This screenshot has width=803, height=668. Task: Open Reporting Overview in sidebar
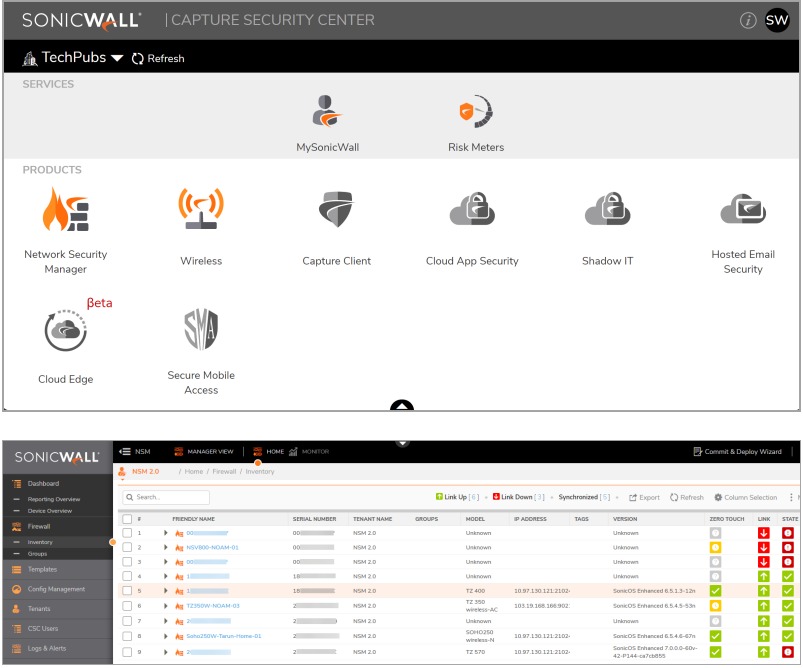54,499
